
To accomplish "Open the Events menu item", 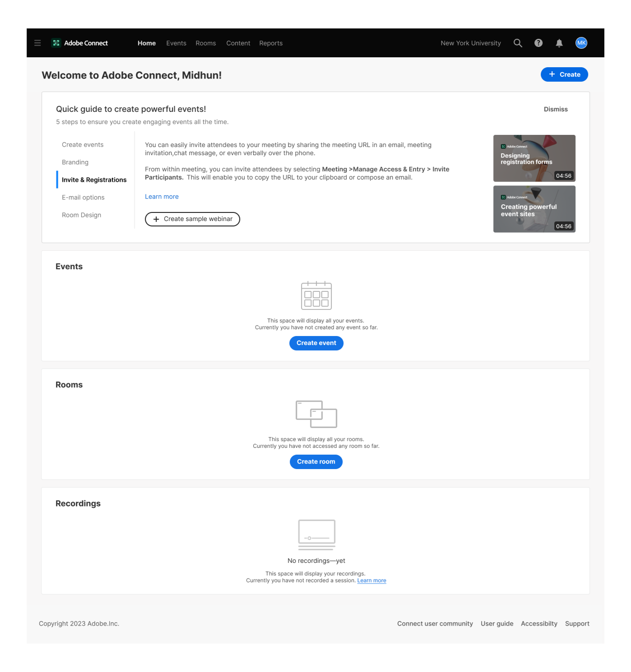I will coord(176,43).
